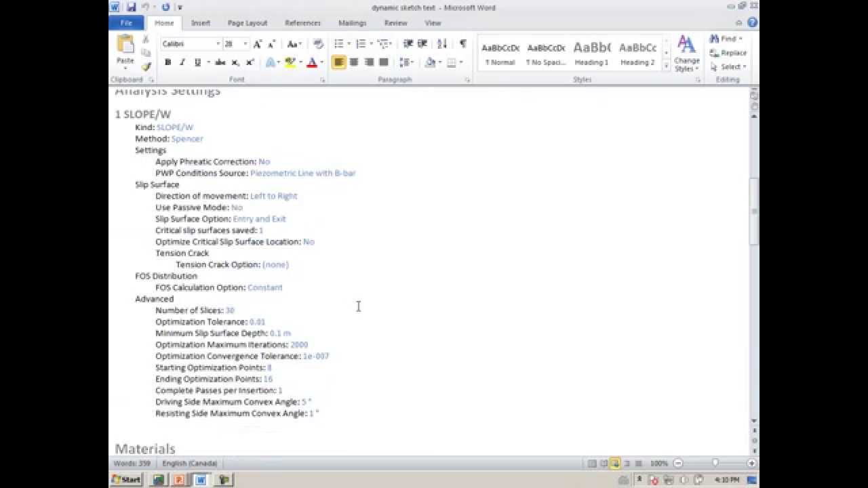Toggle Center alignment
This screenshot has height=488, width=868.
pos(354,62)
